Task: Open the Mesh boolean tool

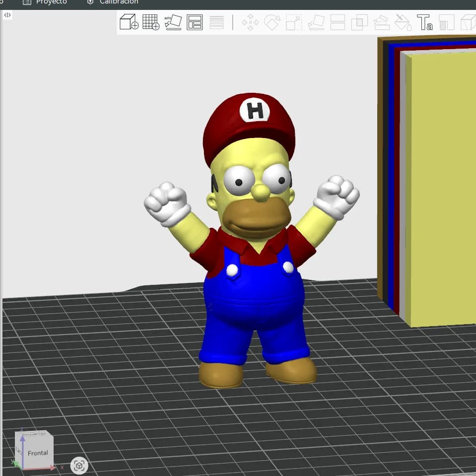Action: tap(359, 22)
